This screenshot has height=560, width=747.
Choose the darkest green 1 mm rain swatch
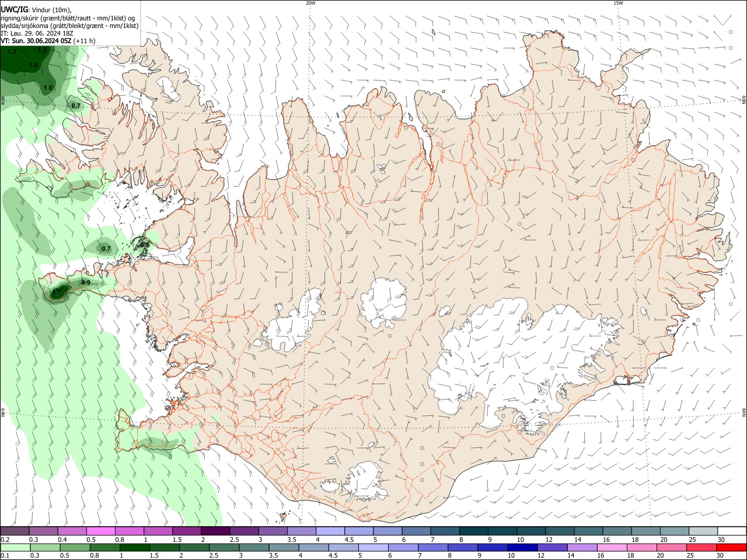click(134, 547)
